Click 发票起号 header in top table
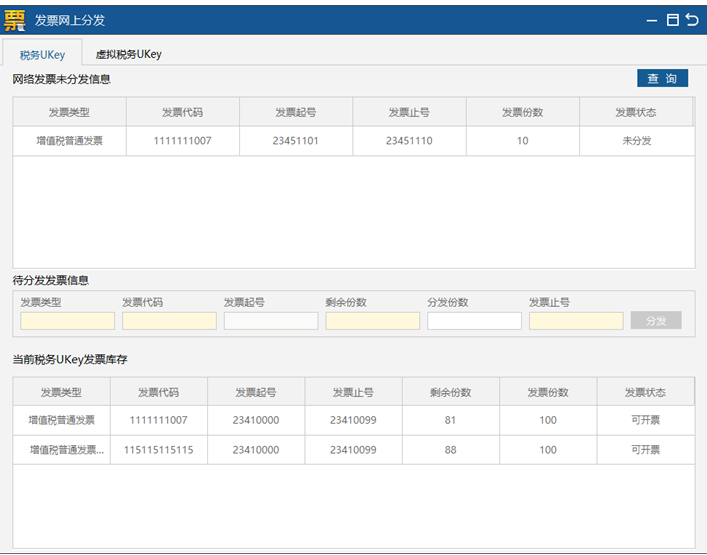This screenshot has width=707, height=555. (x=296, y=112)
